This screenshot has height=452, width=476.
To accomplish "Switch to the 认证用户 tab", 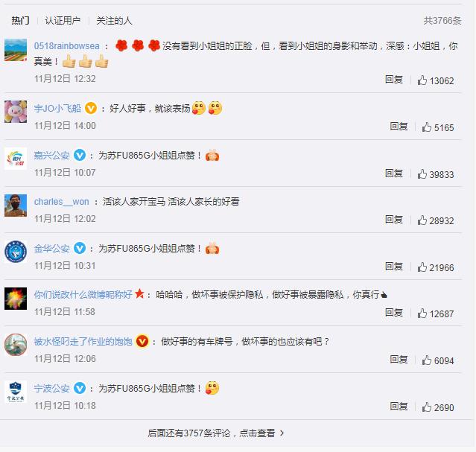I will tap(63, 21).
